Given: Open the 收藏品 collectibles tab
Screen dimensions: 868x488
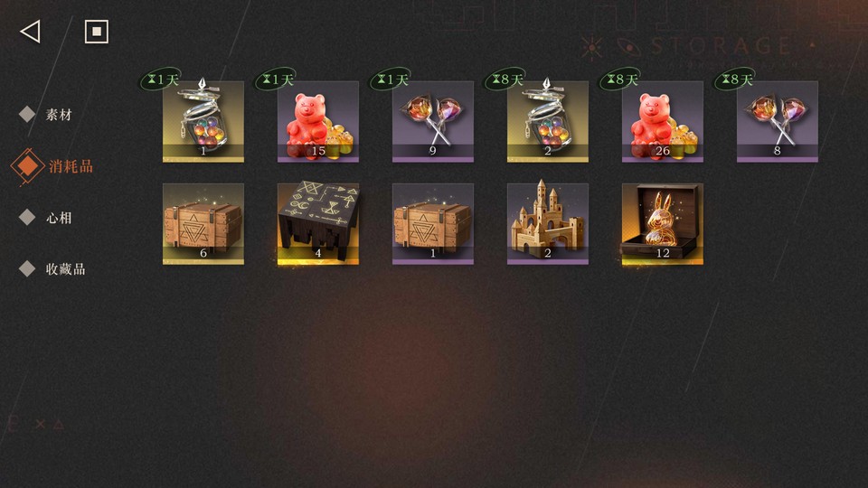Looking at the screenshot, I should point(66,269).
